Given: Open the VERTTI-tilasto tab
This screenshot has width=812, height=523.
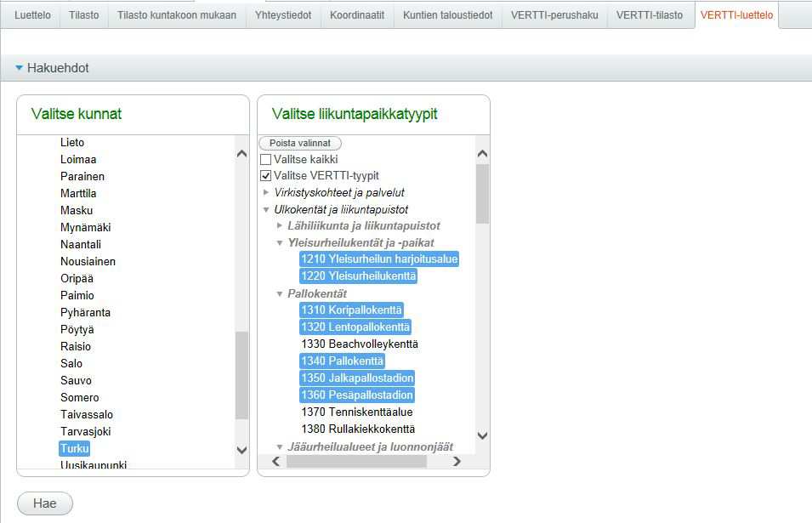Looking at the screenshot, I should click(x=650, y=15).
